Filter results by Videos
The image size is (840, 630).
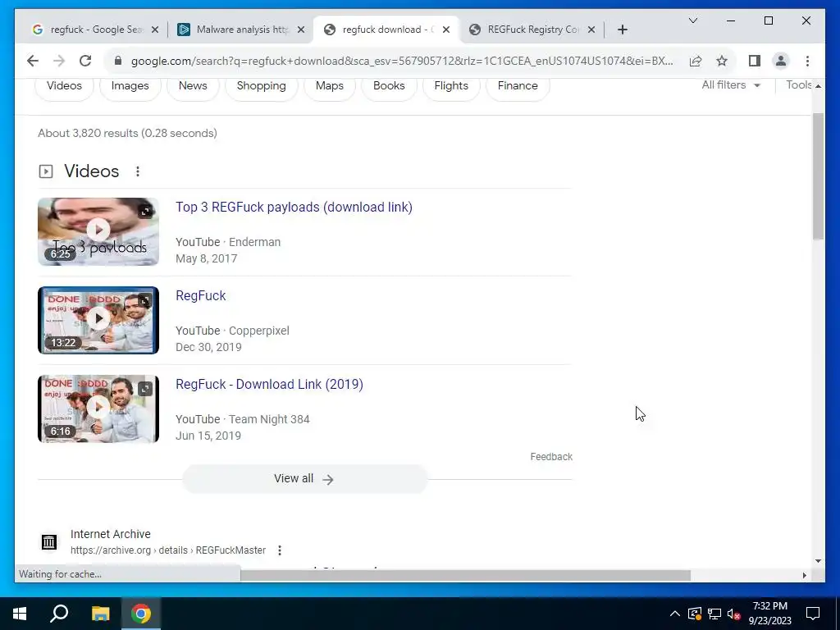tap(64, 85)
